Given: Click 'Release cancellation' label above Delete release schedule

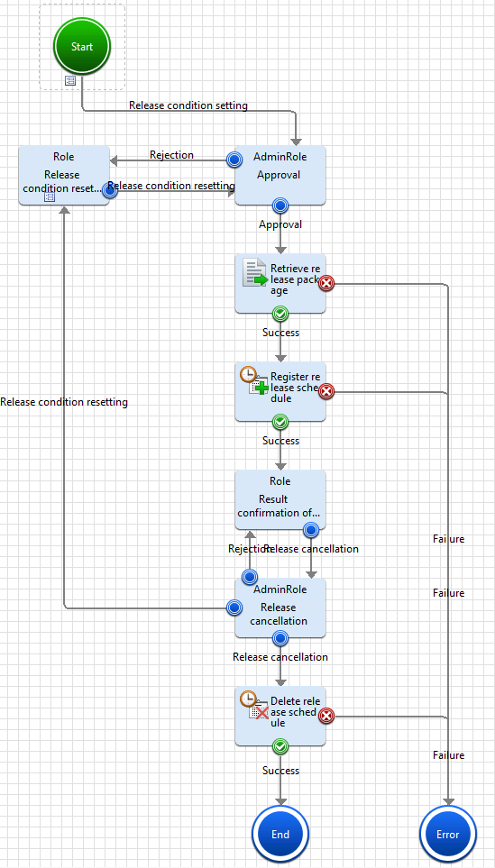Looking at the screenshot, I should (x=280, y=657).
